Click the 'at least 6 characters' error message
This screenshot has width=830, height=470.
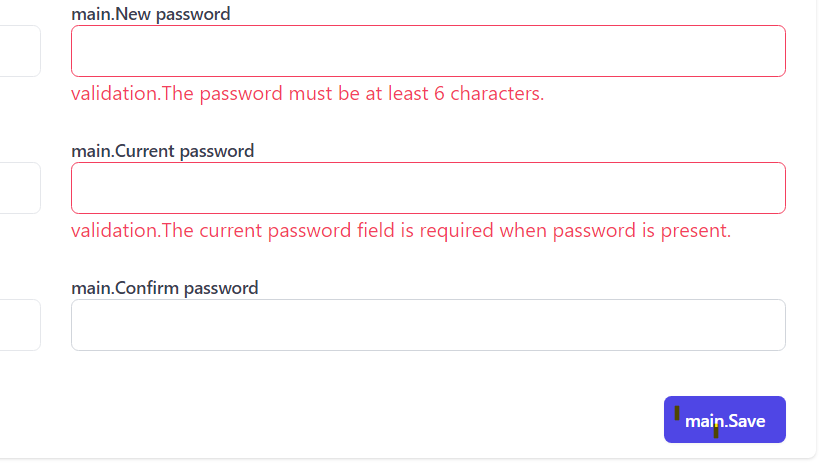click(x=307, y=94)
